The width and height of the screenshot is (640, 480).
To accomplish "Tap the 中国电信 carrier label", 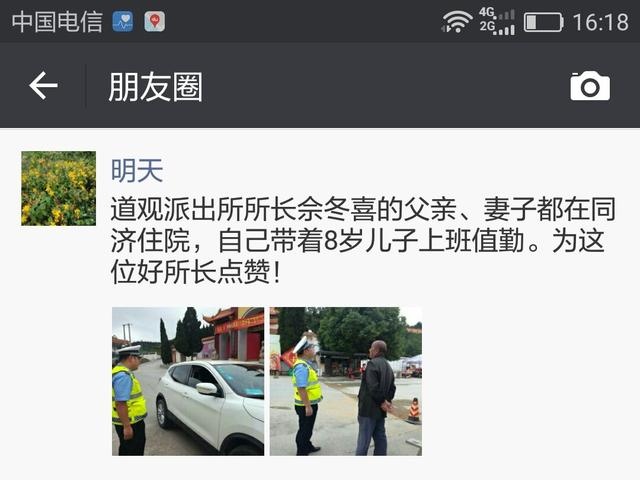I will pyautogui.click(x=57, y=22).
